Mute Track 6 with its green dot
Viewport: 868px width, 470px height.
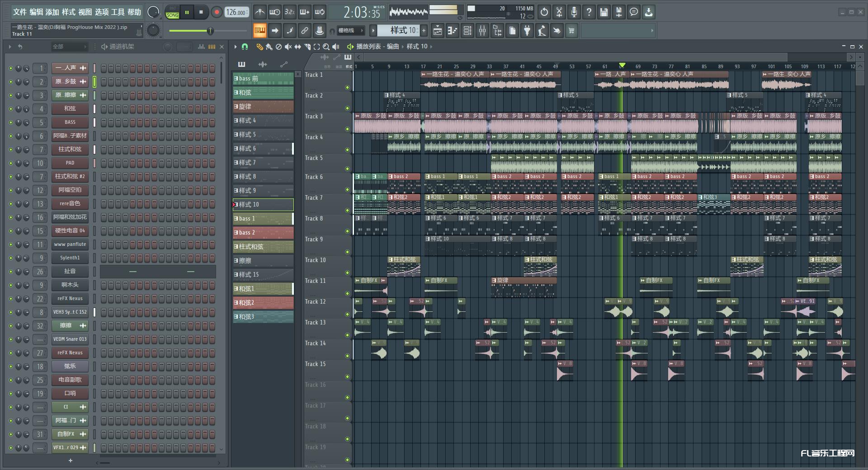(x=347, y=190)
